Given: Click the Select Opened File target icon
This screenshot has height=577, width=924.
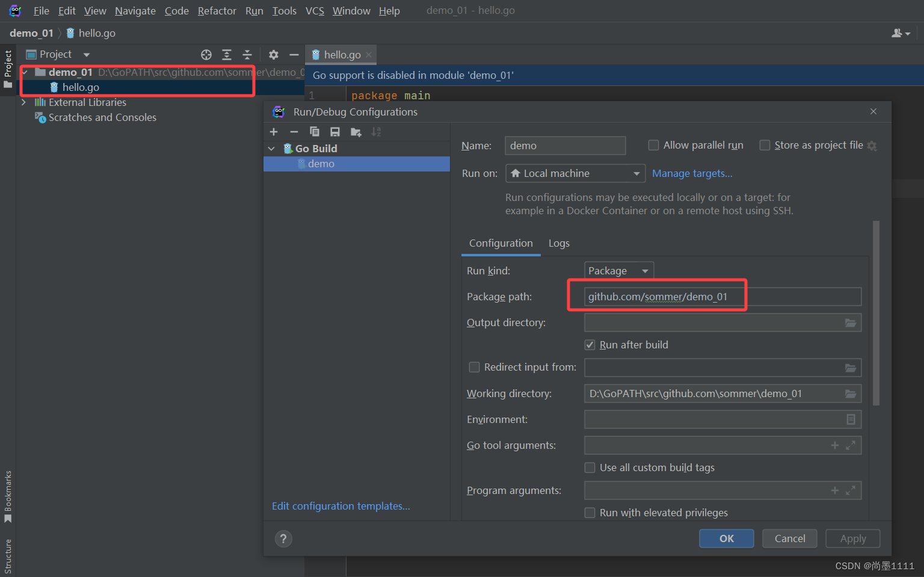Looking at the screenshot, I should coord(206,55).
